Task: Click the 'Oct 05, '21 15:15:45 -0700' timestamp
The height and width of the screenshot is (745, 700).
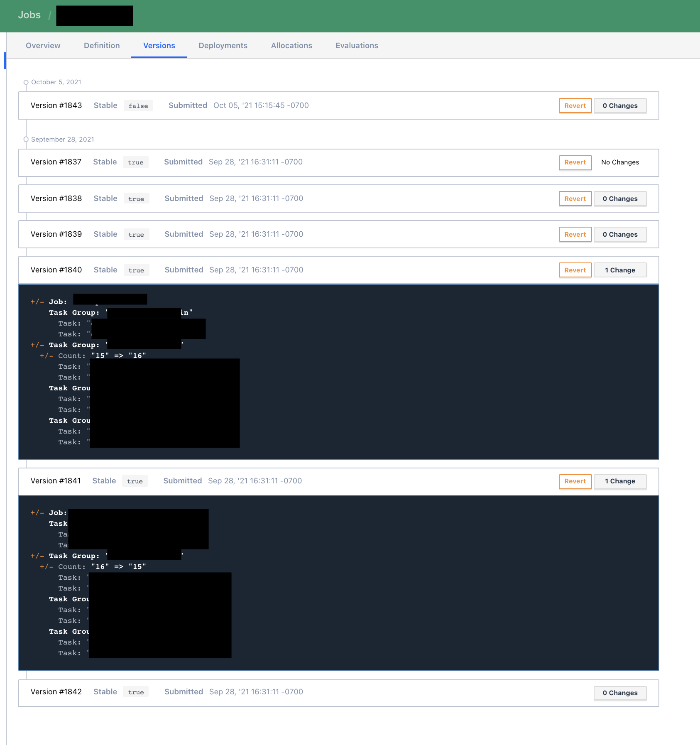Action: pos(261,105)
